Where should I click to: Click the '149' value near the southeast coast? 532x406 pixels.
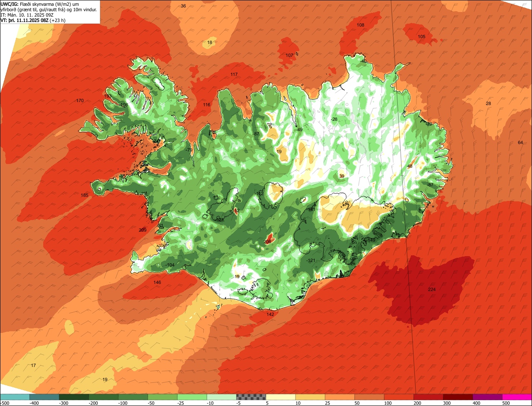372,240
